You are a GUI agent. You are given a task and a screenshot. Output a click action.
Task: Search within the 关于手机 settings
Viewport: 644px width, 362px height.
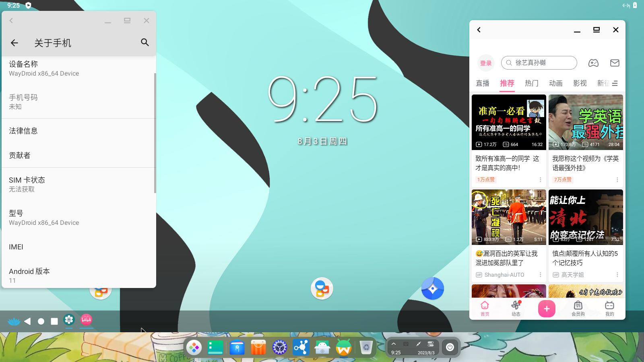(x=145, y=42)
